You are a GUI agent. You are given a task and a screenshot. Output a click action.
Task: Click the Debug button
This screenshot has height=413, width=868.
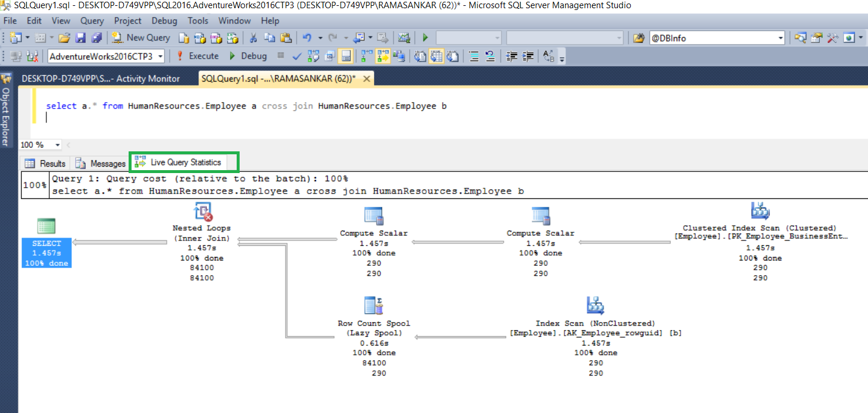(247, 56)
